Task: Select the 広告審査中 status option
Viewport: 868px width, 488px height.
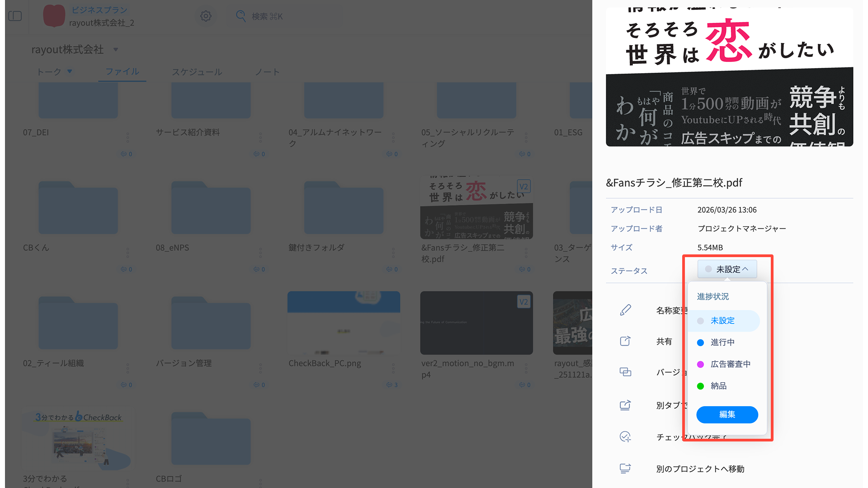Action: coord(730,364)
